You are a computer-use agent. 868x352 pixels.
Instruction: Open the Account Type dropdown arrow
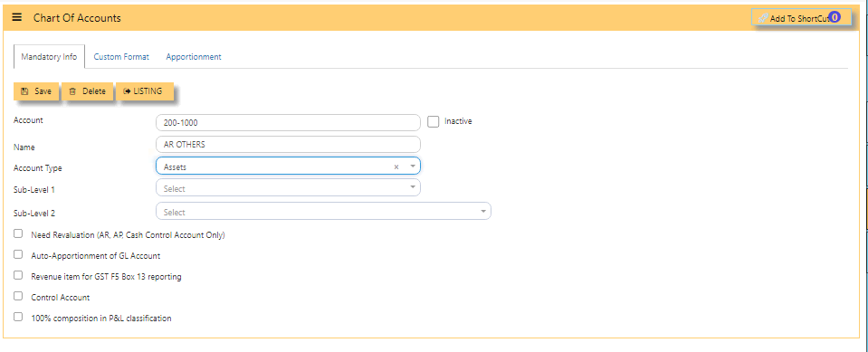pyautogui.click(x=413, y=166)
